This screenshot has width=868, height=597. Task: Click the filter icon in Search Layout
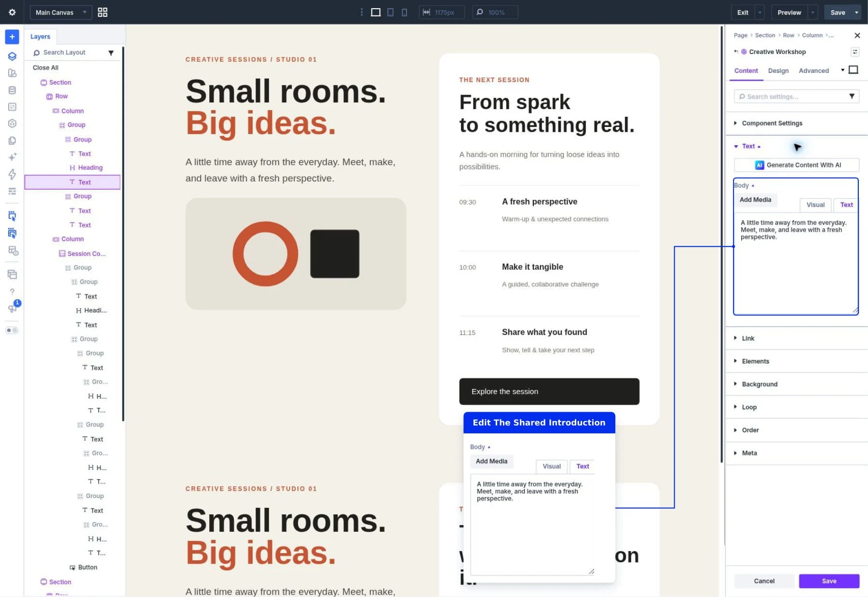point(111,53)
